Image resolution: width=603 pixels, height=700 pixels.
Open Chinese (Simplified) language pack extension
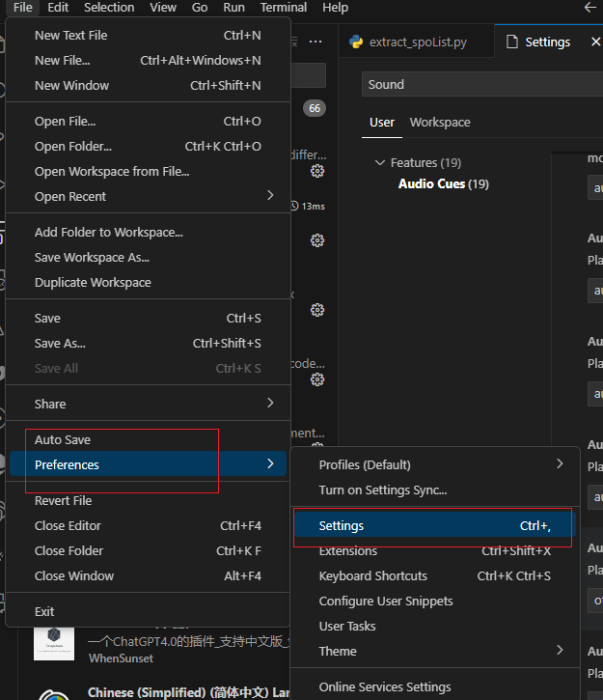tap(189, 692)
